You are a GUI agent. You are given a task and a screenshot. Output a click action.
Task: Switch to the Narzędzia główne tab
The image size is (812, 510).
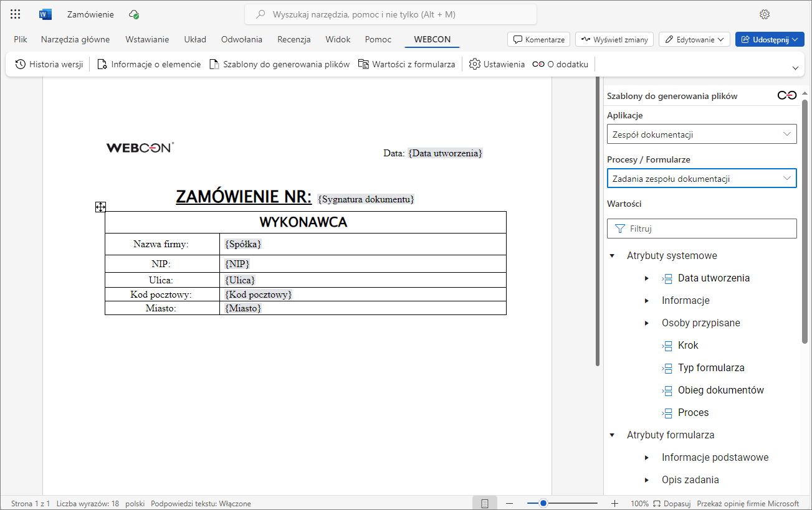coord(75,39)
